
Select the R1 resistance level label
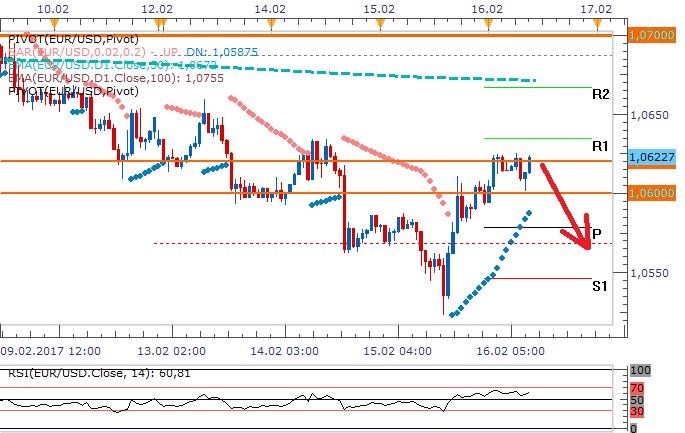pyautogui.click(x=601, y=146)
